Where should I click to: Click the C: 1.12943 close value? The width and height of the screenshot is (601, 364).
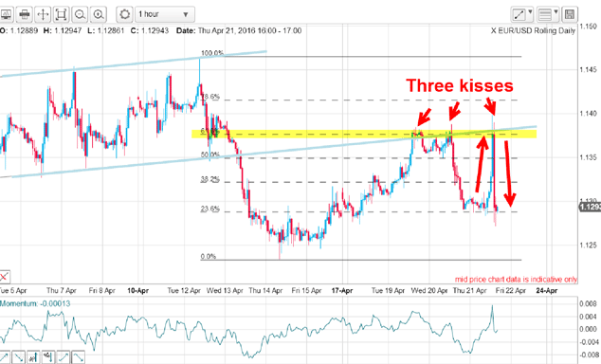pyautogui.click(x=150, y=30)
